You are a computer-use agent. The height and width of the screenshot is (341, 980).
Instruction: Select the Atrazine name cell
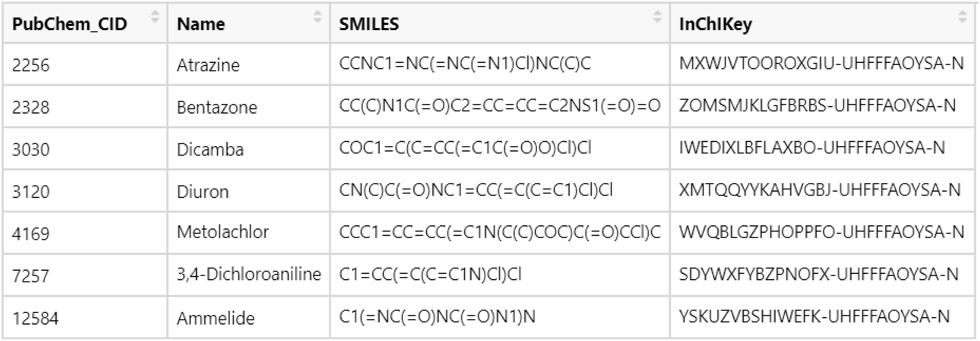pyautogui.click(x=208, y=65)
